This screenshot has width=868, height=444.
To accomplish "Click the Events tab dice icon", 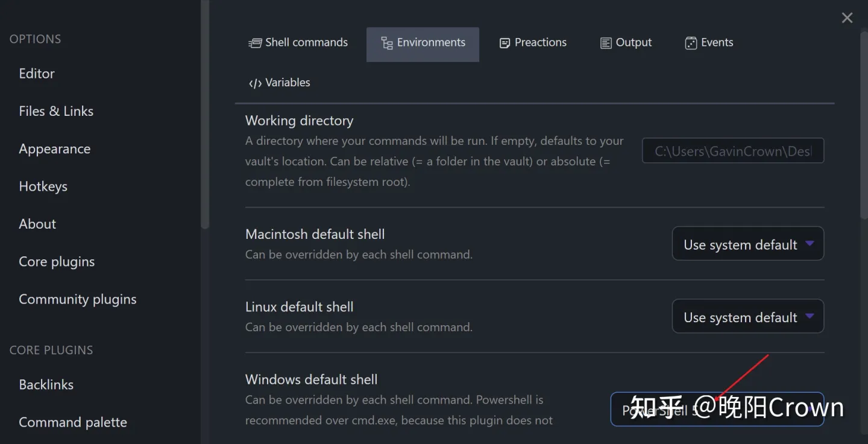I will 691,43.
